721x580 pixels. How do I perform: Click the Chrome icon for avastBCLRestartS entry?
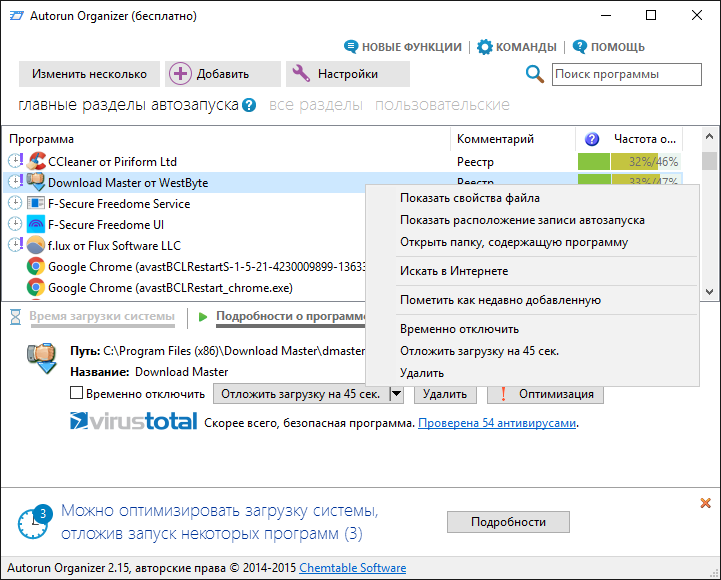pos(36,266)
